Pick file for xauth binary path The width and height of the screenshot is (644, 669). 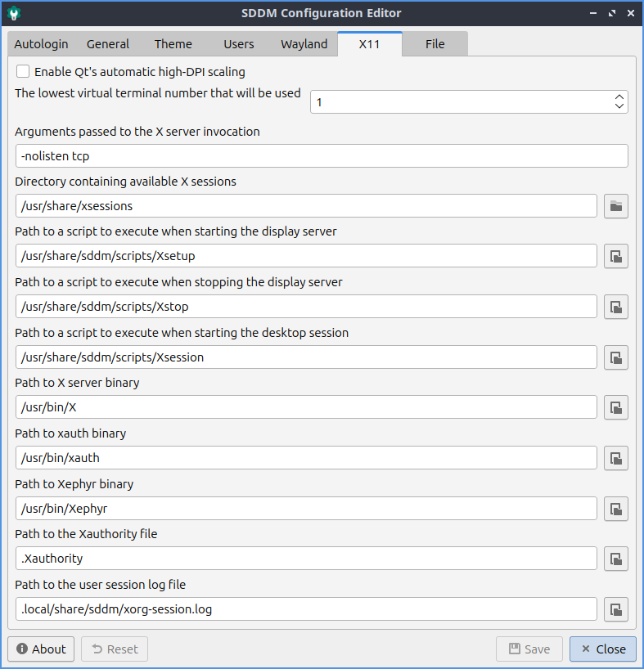tap(615, 459)
